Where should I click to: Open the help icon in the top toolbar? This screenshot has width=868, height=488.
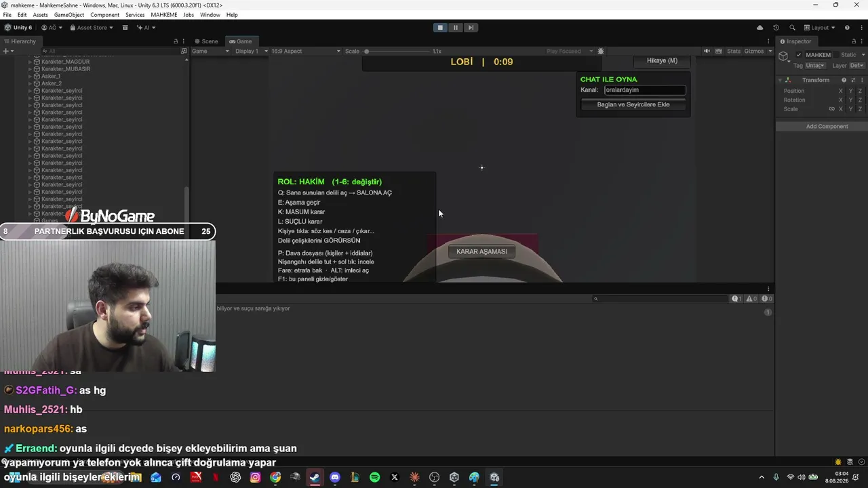coord(847,28)
